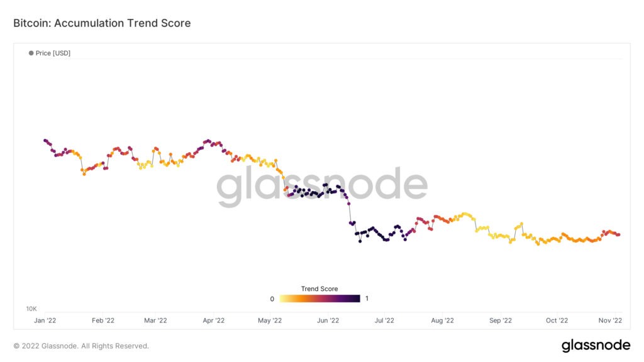This screenshot has height=362, width=644.
Task: Select the Apr '22 x-axis marker
Action: point(214,321)
